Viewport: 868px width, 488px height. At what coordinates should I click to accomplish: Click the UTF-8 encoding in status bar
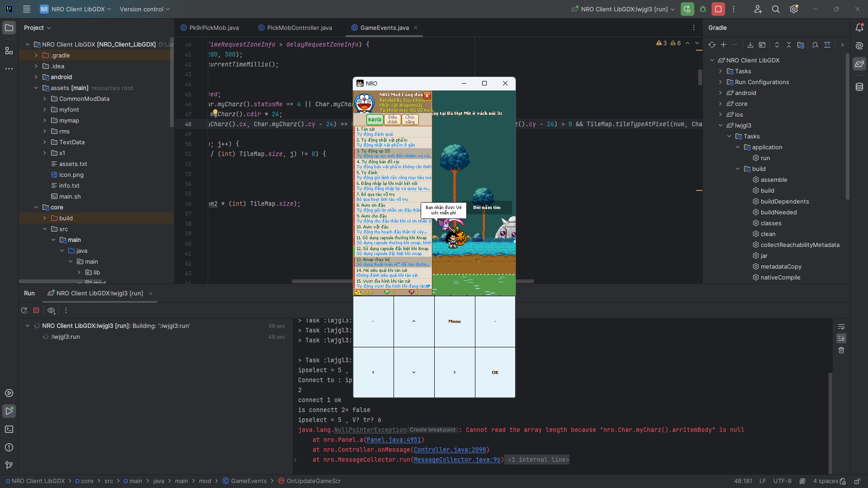click(x=782, y=481)
